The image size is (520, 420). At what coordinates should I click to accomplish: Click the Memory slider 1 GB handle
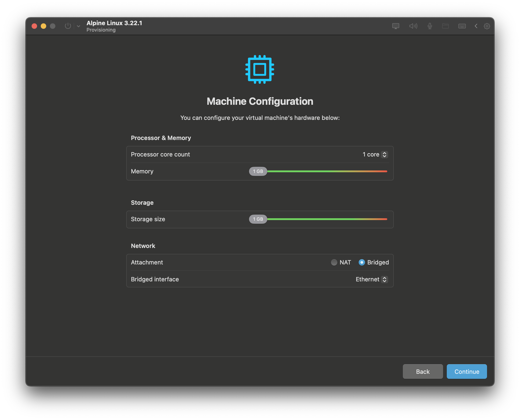point(258,171)
